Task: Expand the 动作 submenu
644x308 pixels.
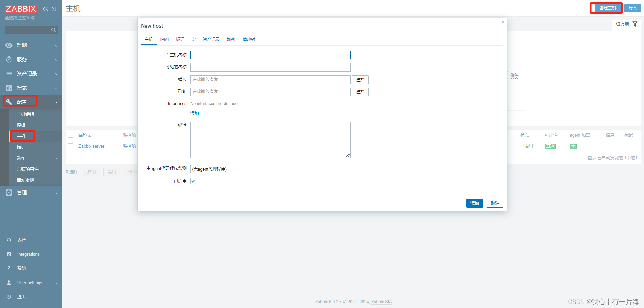Action: [56, 158]
